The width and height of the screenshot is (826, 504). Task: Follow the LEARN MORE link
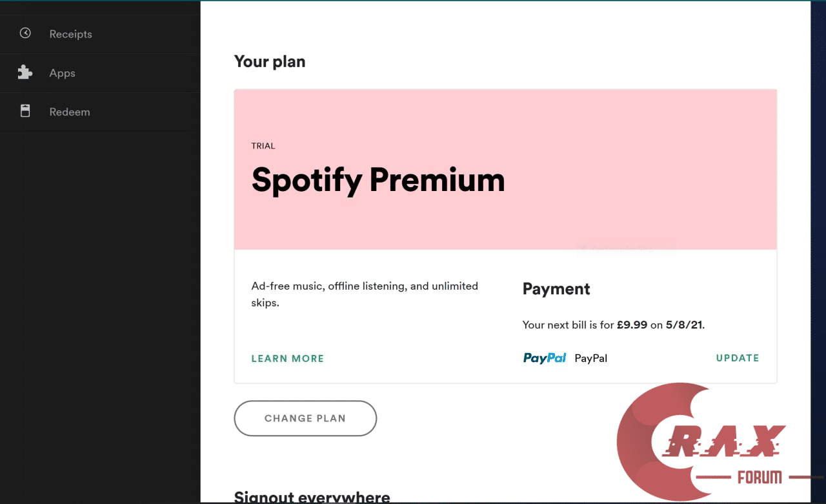tap(287, 359)
